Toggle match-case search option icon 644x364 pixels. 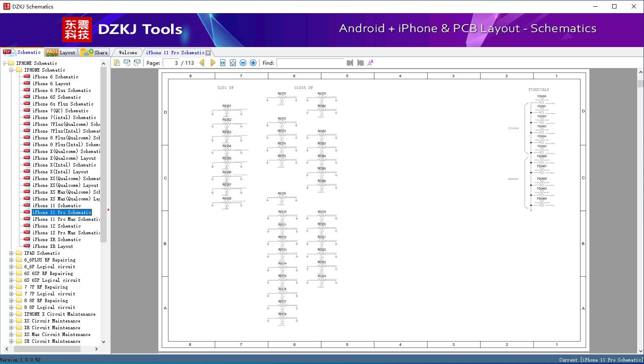pos(370,63)
